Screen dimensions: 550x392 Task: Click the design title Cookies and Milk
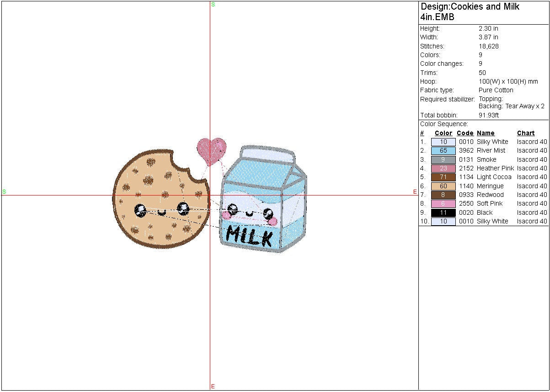pyautogui.click(x=470, y=7)
